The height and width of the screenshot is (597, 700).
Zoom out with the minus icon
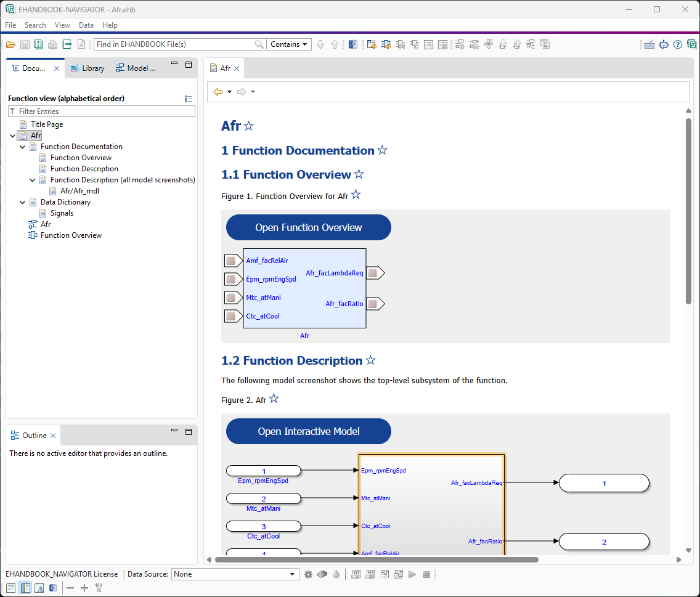click(x=70, y=588)
